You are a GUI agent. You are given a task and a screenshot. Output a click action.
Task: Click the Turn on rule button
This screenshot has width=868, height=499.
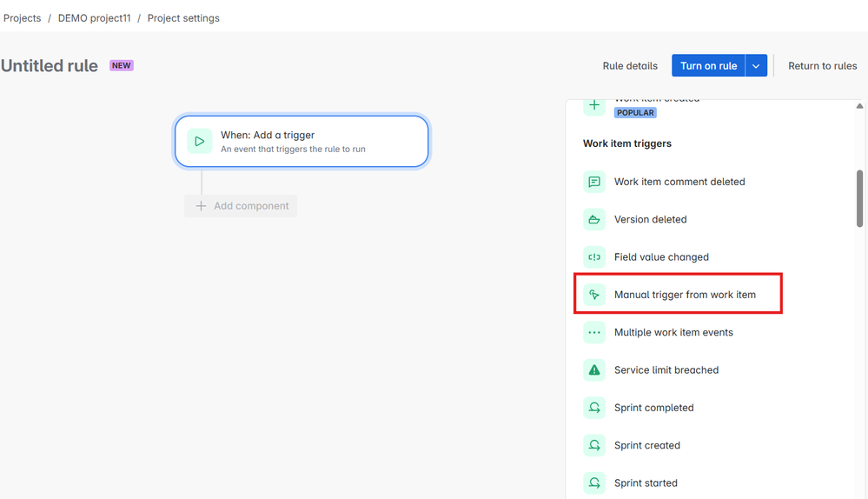click(x=709, y=66)
